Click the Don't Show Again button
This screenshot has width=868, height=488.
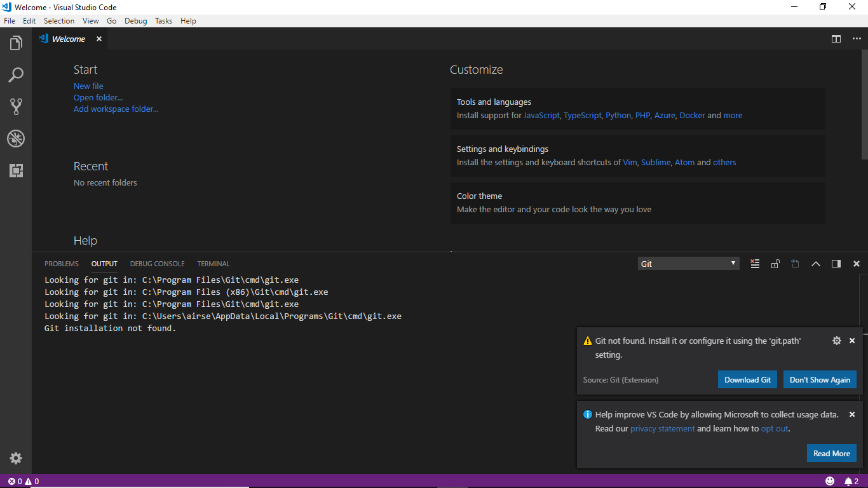[820, 380]
